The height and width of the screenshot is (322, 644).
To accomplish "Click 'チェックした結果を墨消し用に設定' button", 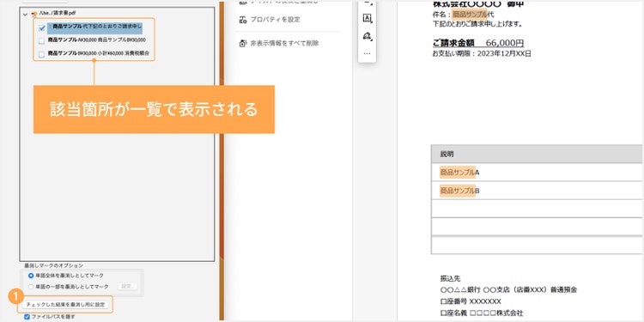I will (66, 305).
